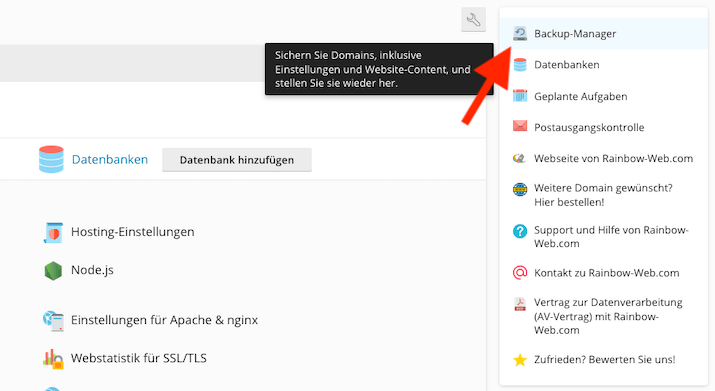Click the large Datenbanken database icon
715x391 pixels.
[x=51, y=159]
